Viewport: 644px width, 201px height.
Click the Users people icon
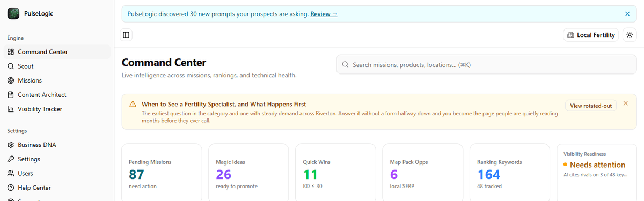[11, 173]
